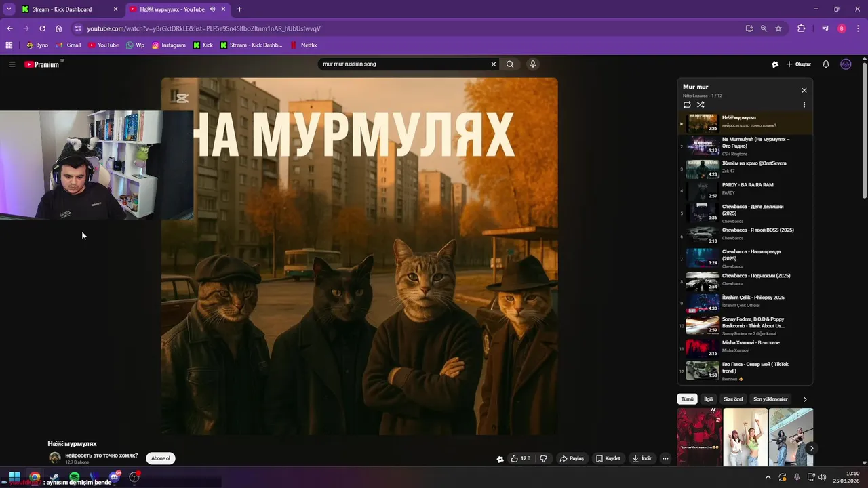
Task: Dislike the video
Action: click(543, 459)
